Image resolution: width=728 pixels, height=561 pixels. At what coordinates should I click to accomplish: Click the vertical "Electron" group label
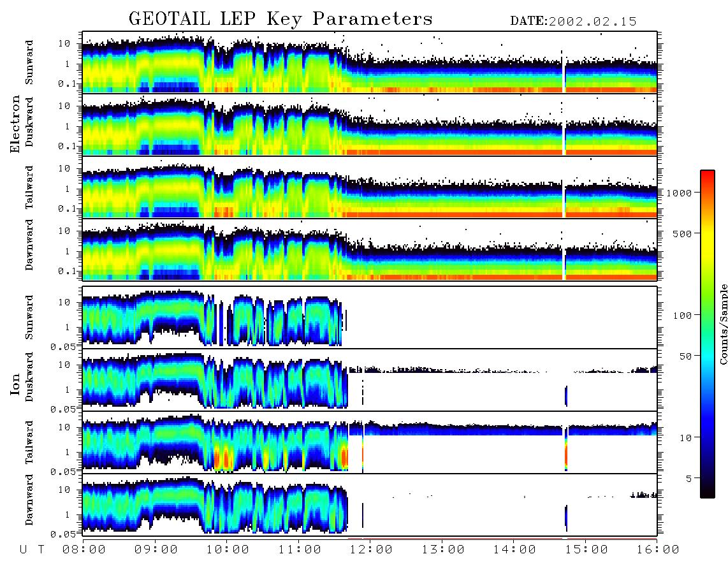coord(15,124)
